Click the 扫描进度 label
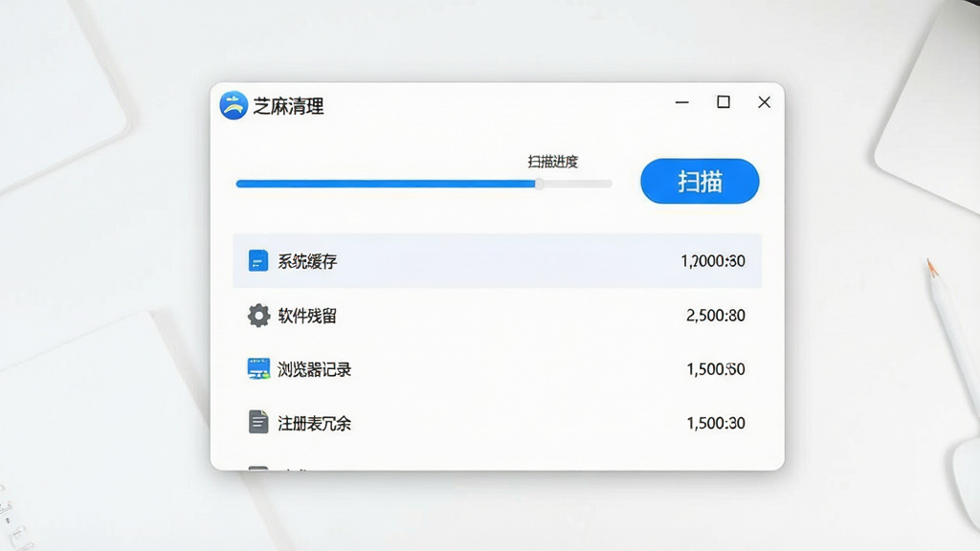This screenshot has height=551, width=980. click(x=552, y=162)
